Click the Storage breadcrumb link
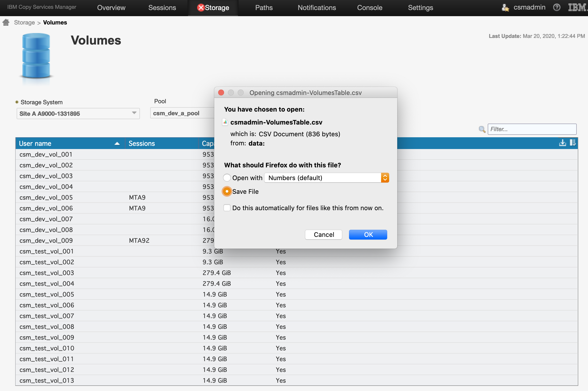Image resolution: width=588 pixels, height=391 pixels. [24, 23]
